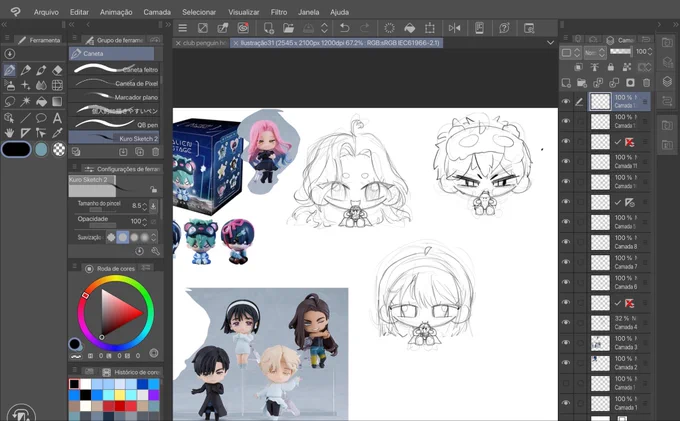Image resolution: width=680 pixels, height=421 pixels.
Task: Choose the Caneta de Pixel sub tool
Action: pyautogui.click(x=114, y=83)
